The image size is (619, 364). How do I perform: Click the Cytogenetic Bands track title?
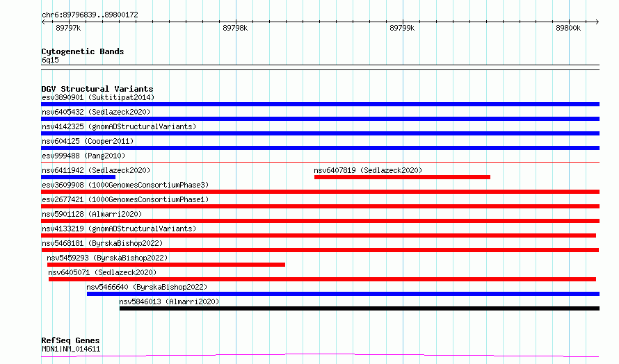pyautogui.click(x=83, y=51)
